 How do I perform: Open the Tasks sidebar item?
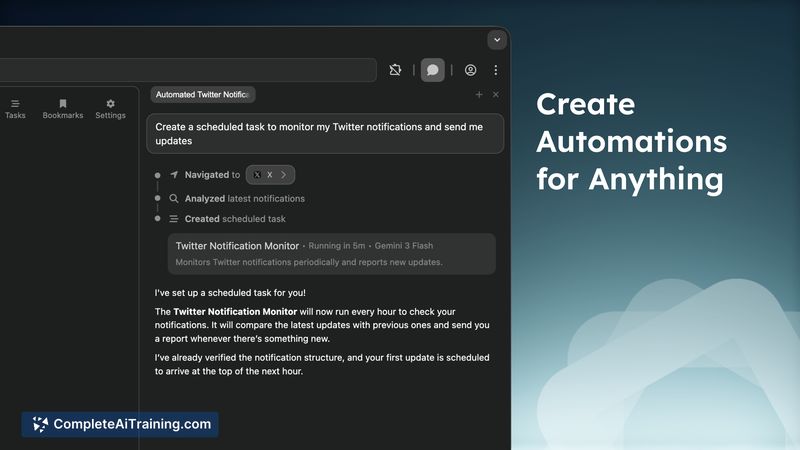15,109
